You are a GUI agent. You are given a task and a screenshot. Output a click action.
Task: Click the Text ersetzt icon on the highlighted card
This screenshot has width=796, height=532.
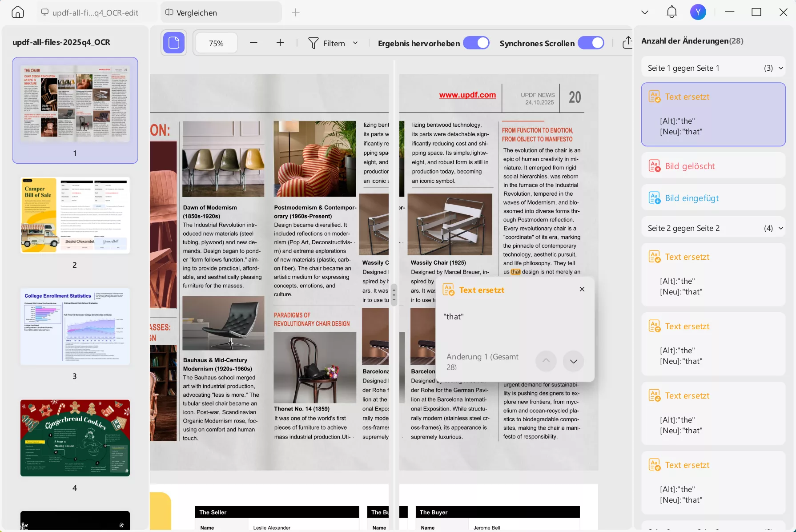[x=655, y=97]
